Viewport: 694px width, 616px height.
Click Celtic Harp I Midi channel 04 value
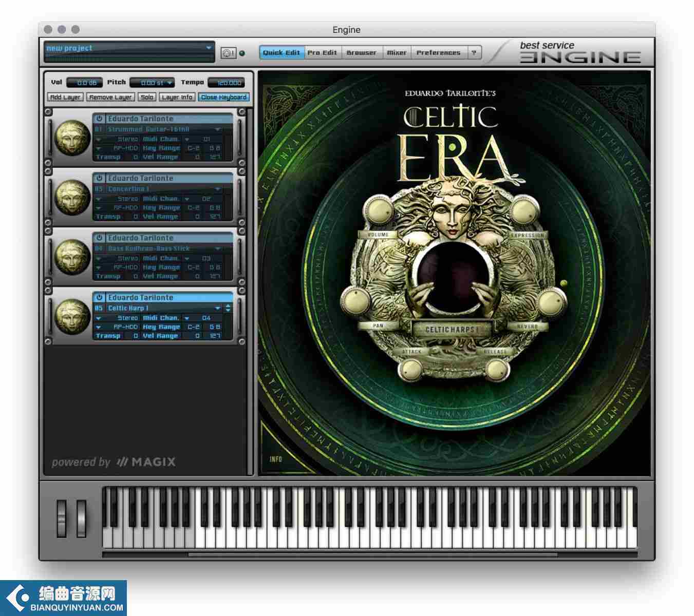pyautogui.click(x=207, y=318)
